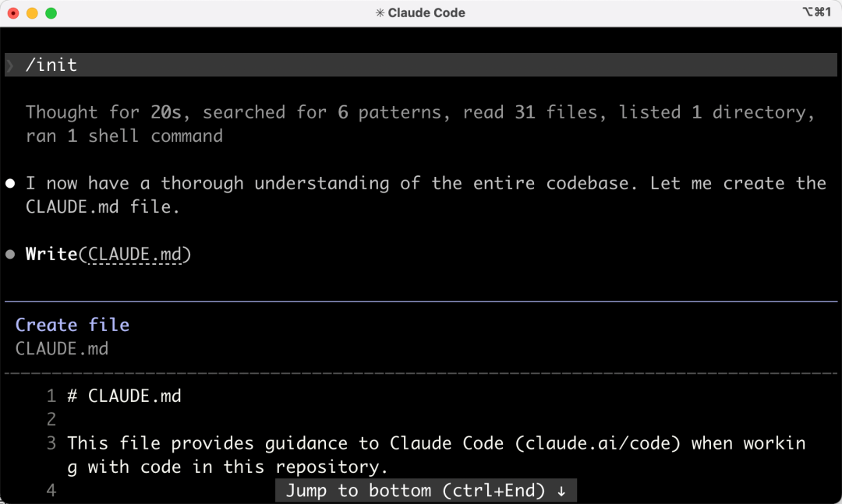The height and width of the screenshot is (504, 842).
Task: Click the asterisk icon beside Claude Code title
Action: [380, 13]
